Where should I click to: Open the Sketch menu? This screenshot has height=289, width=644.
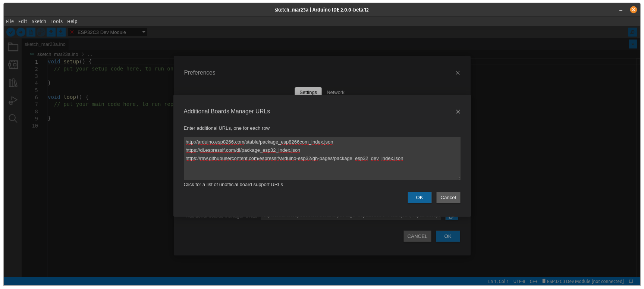pos(39,21)
